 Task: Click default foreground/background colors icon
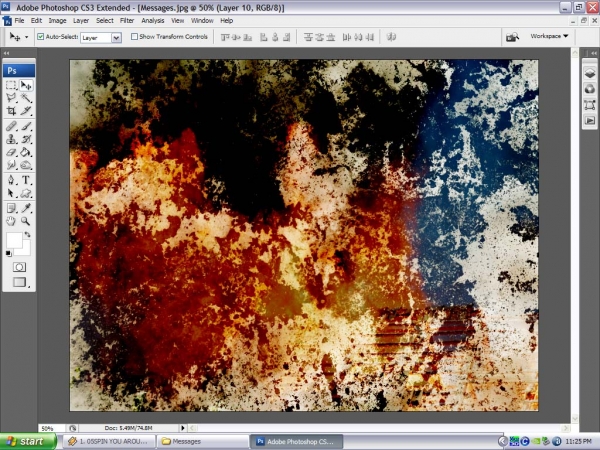point(8,253)
